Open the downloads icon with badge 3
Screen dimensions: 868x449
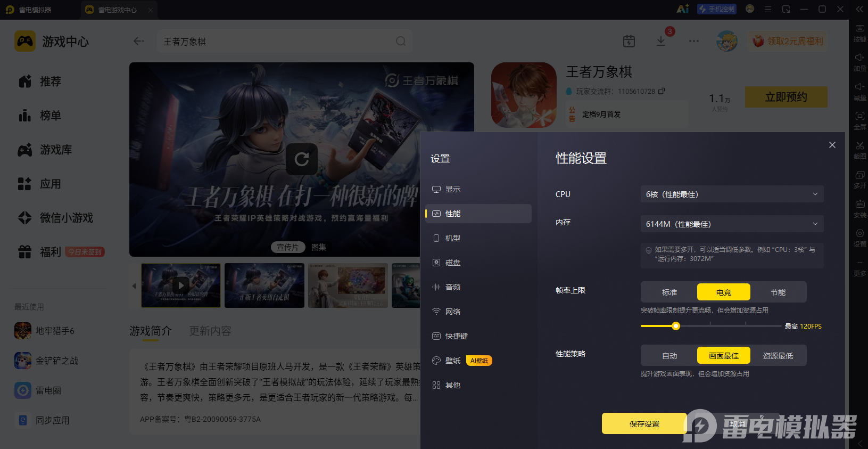(x=661, y=41)
